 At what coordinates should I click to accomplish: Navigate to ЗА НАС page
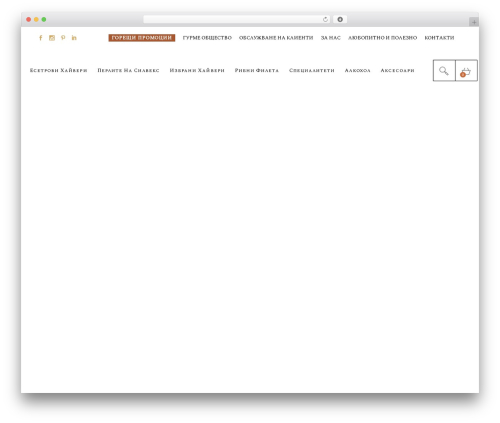pos(331,38)
